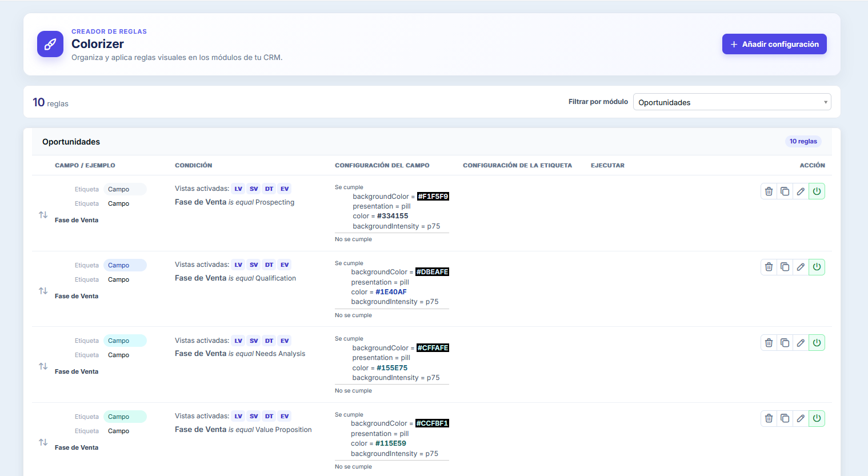Edit the Prospecting rule with pencil icon
The height and width of the screenshot is (476, 868).
coord(801,191)
